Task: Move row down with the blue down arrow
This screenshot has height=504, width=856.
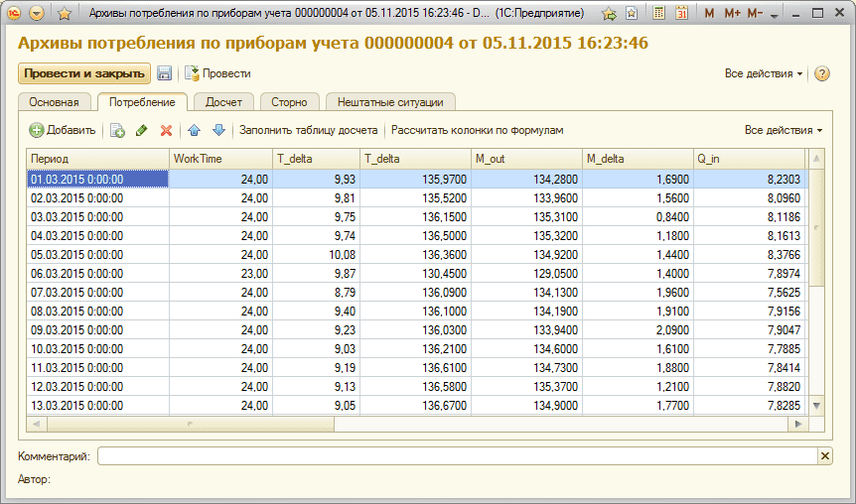Action: tap(218, 130)
